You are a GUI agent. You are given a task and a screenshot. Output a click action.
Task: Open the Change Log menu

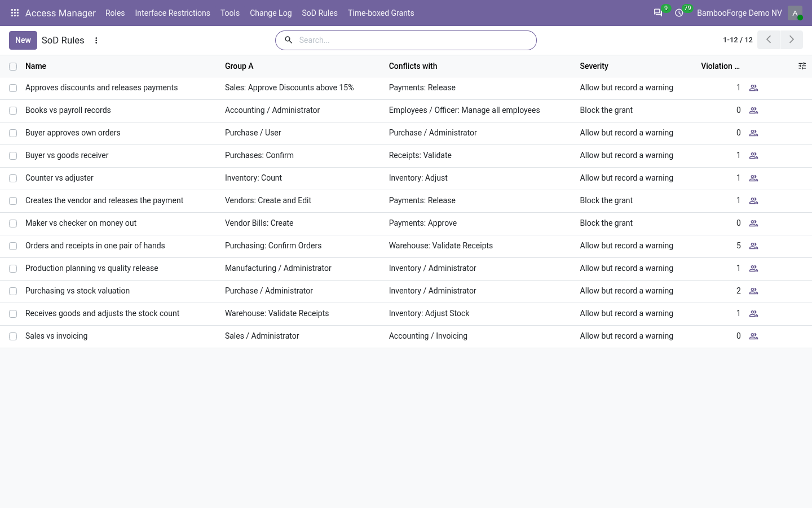click(x=271, y=12)
